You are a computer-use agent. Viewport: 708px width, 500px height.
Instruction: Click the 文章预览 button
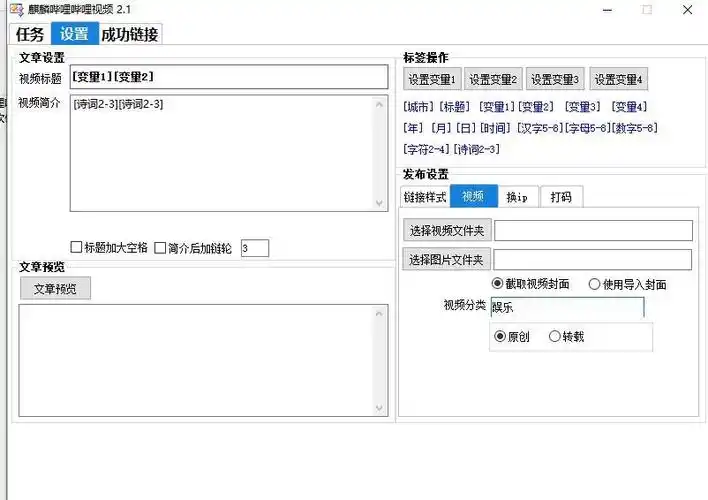[x=55, y=289]
